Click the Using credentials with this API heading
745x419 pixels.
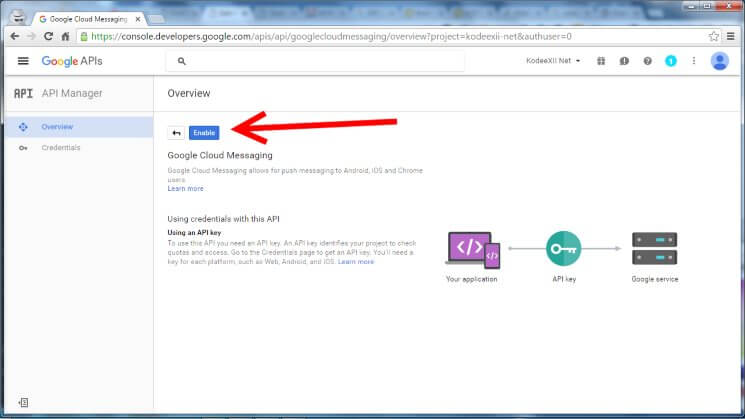(223, 219)
